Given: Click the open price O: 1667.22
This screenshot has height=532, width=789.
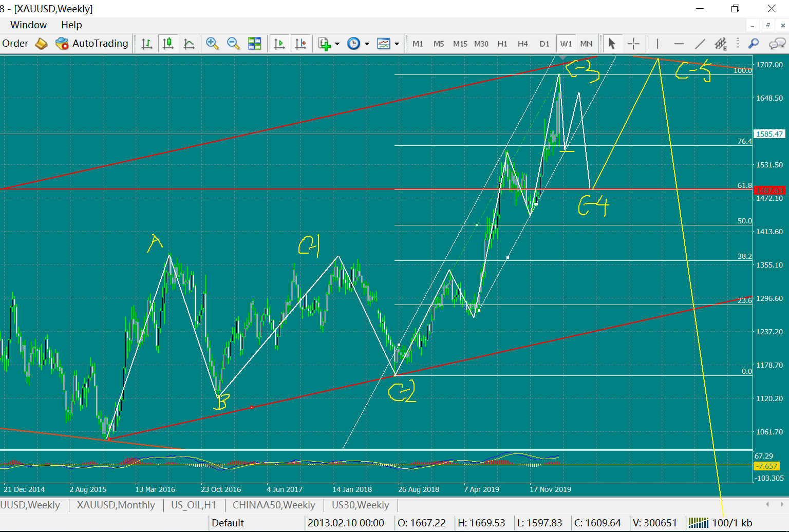Looking at the screenshot, I should [422, 523].
